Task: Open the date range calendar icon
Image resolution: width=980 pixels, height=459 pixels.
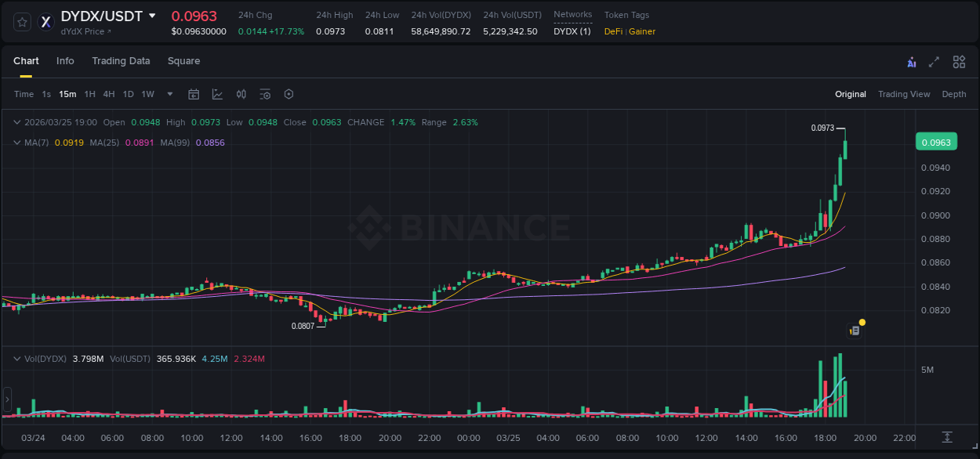Action: pos(194,94)
